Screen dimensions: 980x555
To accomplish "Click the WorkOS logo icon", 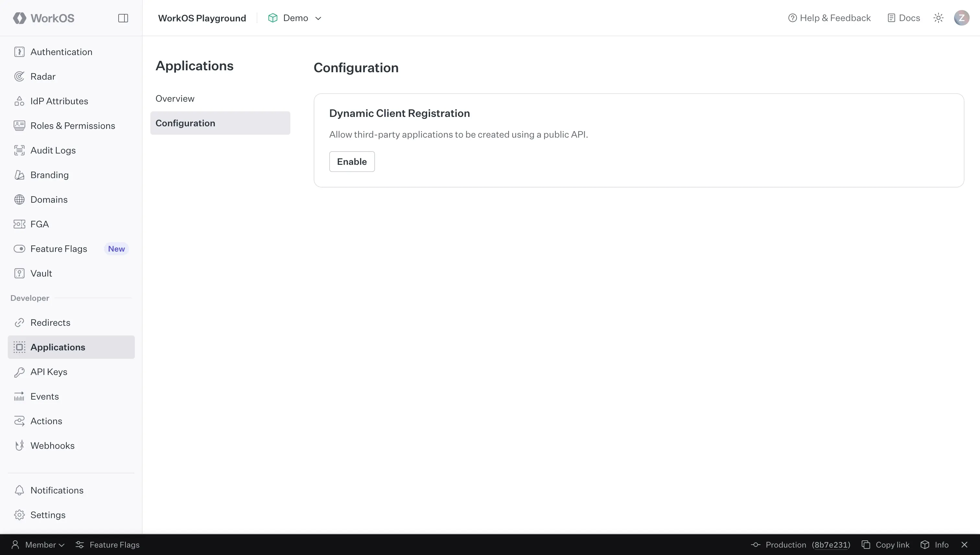I will click(19, 18).
